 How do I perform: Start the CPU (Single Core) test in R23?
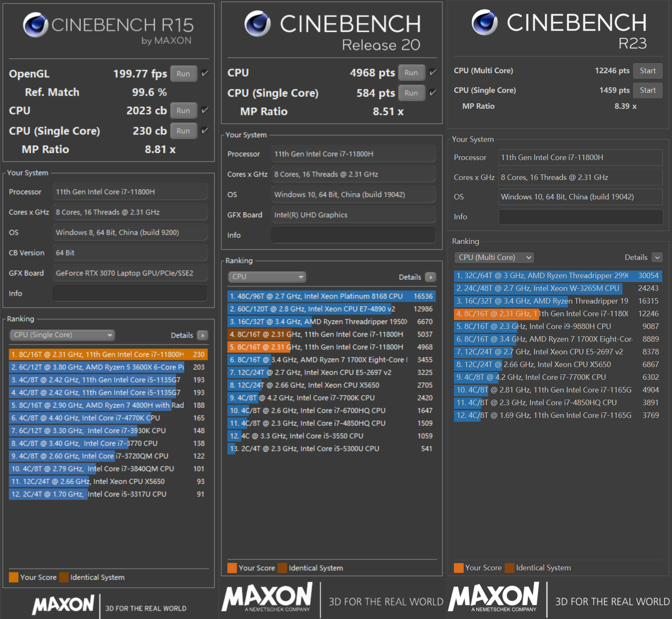point(648,90)
